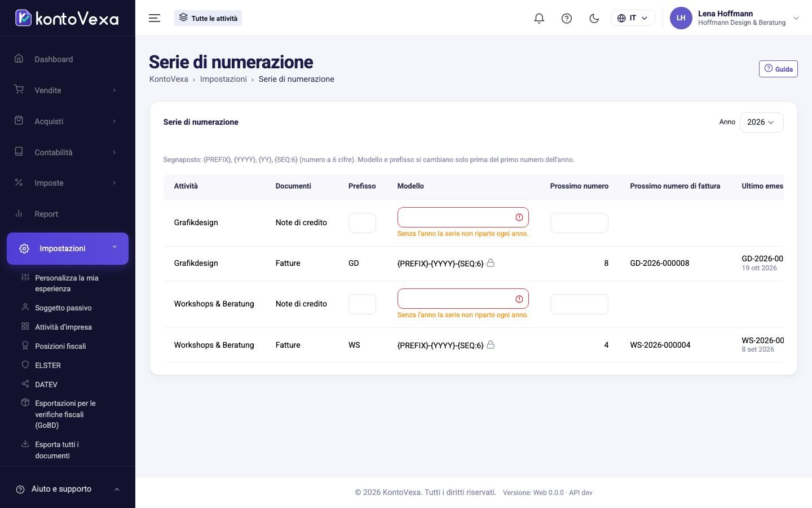The height and width of the screenshot is (508, 812).
Task: Open DATEV settings
Action: [x=46, y=384]
